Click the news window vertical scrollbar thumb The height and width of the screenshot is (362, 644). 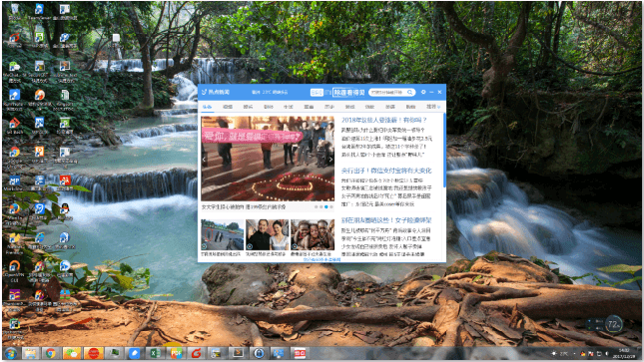[x=444, y=151]
